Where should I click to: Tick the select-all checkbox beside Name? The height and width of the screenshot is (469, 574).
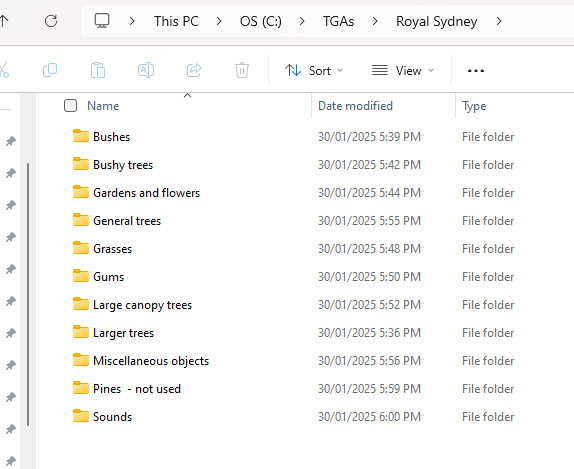(x=70, y=105)
